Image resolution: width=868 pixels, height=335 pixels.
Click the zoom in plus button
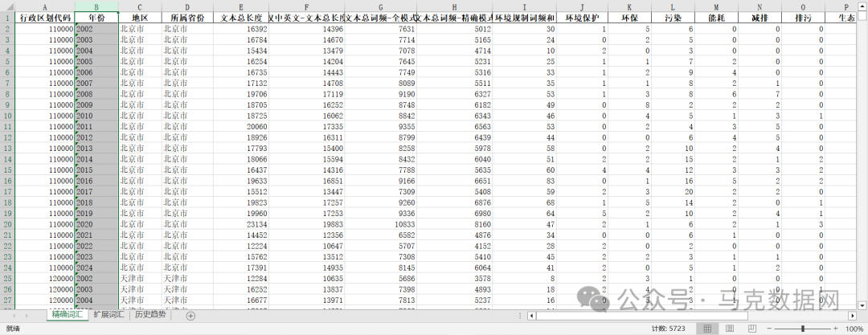[x=835, y=329]
